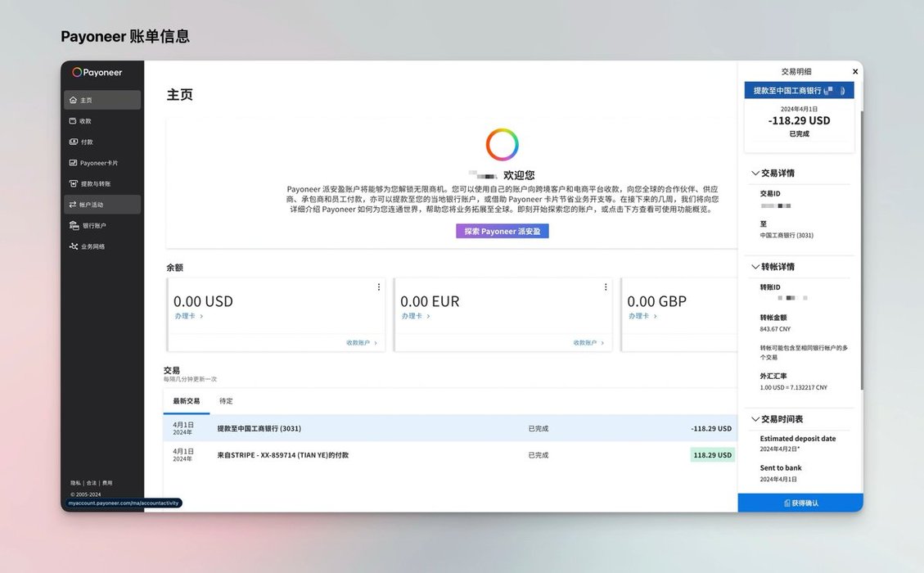Collapse the 交易时间表 section
This screenshot has height=573, width=924.
pyautogui.click(x=755, y=419)
